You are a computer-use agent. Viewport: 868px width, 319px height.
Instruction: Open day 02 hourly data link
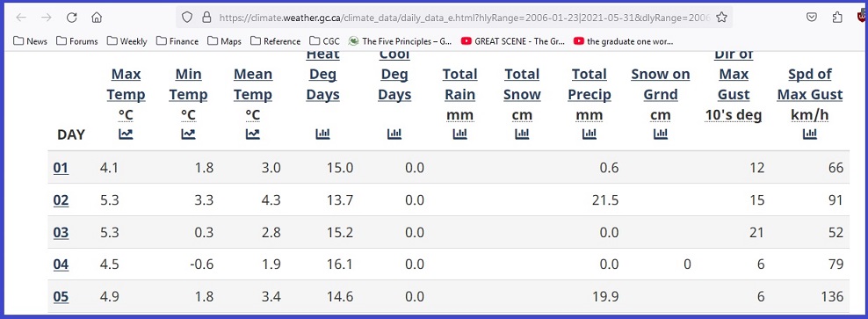click(61, 200)
